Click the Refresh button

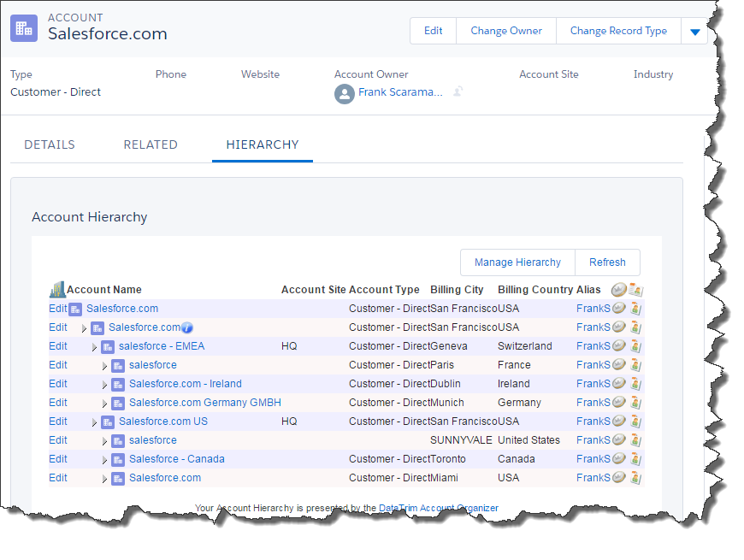[607, 262]
